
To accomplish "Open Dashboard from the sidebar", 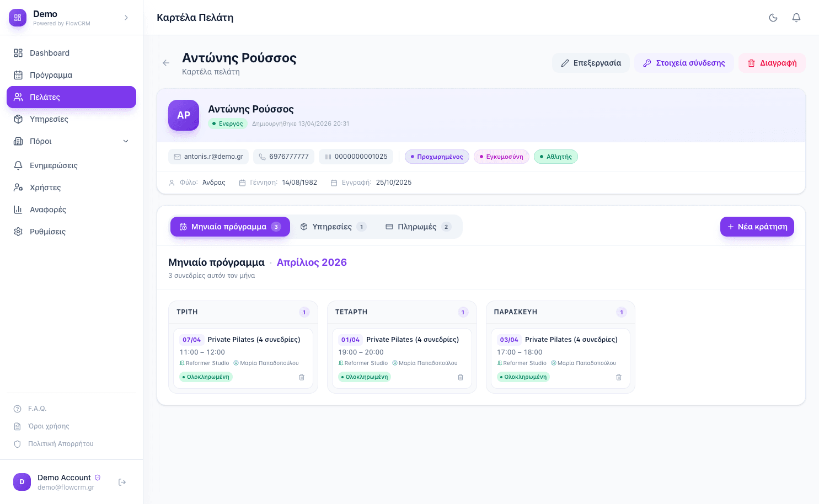I will pos(72,53).
